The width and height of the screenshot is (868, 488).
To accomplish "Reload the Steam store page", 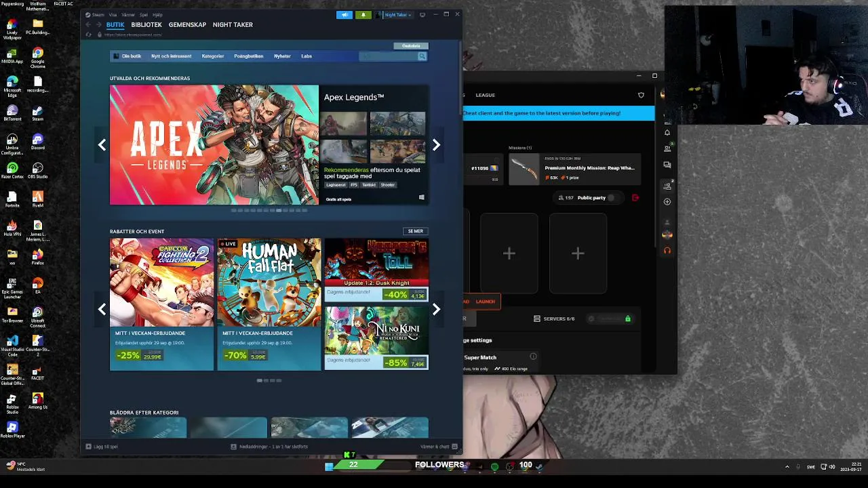I will pos(88,35).
